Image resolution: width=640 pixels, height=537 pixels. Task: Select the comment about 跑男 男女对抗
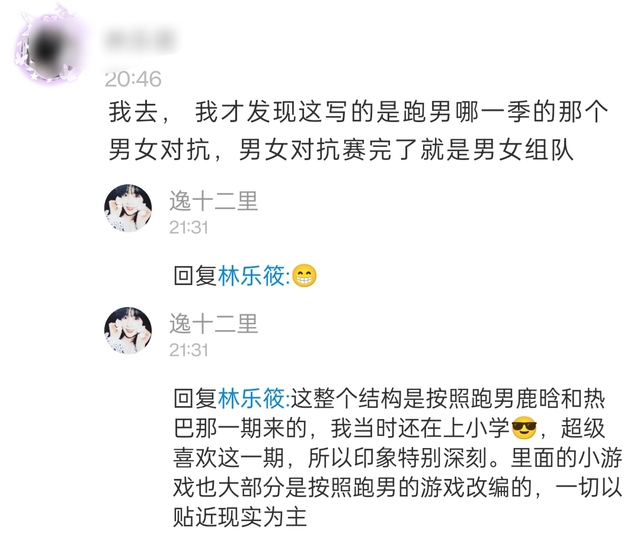point(358,131)
